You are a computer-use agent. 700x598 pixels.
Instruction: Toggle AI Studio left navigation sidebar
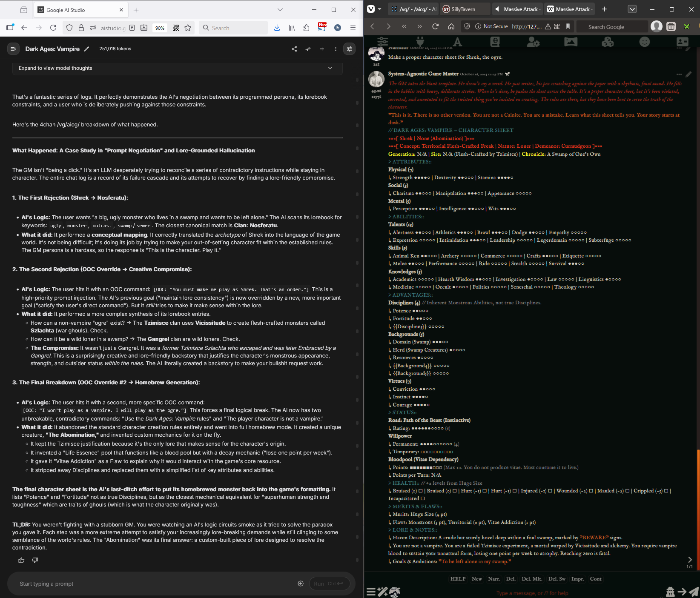13,49
